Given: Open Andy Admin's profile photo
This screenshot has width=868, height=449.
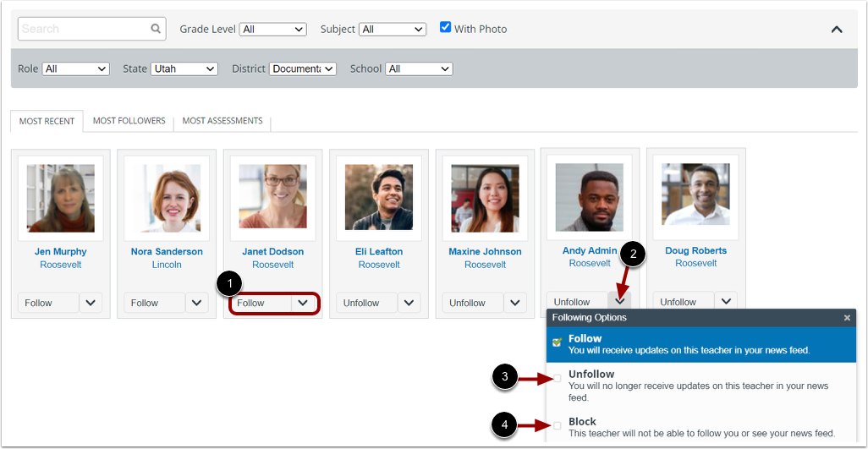Looking at the screenshot, I should (590, 197).
